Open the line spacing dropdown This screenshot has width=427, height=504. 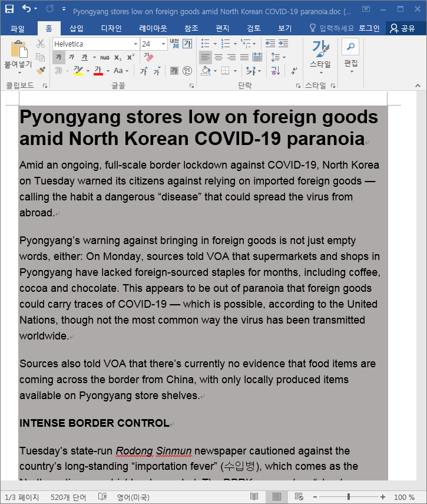click(278, 57)
